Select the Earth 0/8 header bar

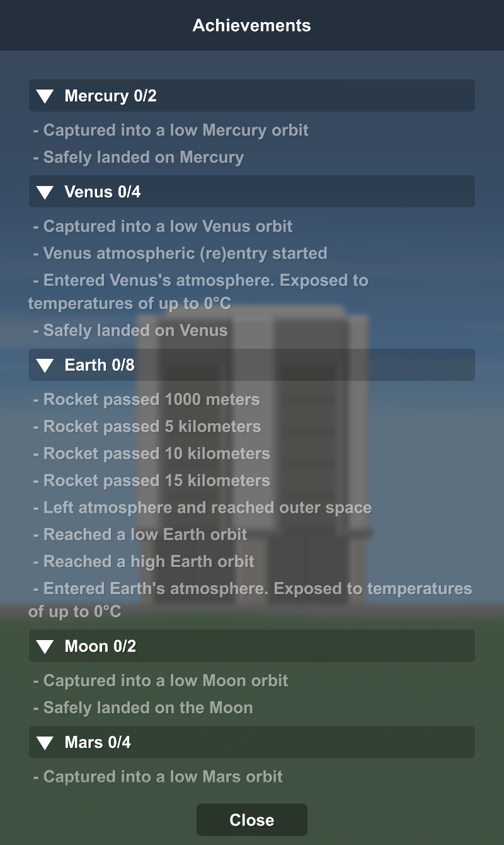pos(252,364)
